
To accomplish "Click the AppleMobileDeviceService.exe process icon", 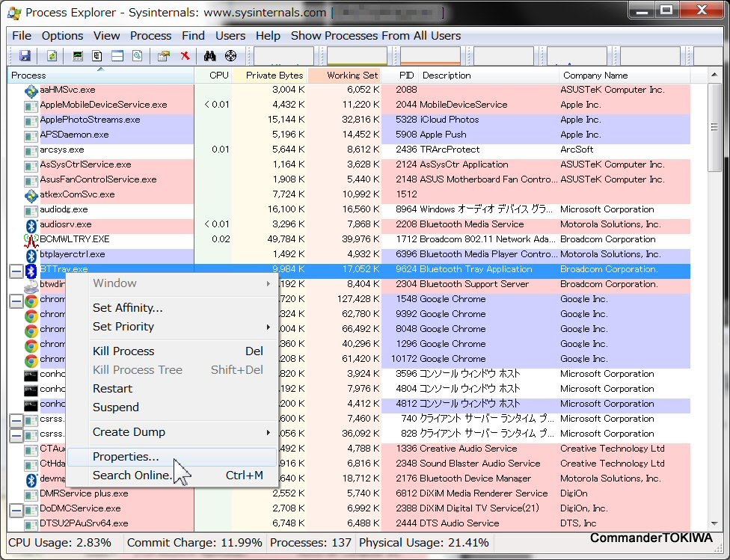I will (x=31, y=107).
